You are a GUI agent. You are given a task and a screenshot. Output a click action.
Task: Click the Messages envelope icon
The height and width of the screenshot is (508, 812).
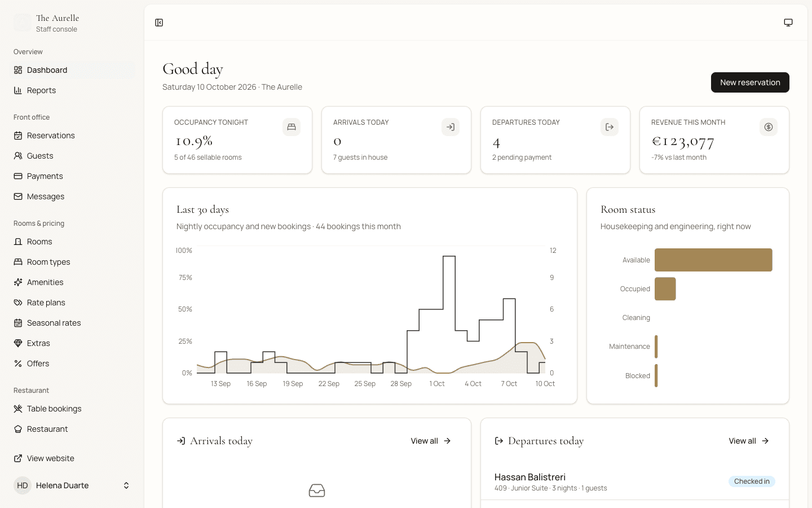(18, 196)
